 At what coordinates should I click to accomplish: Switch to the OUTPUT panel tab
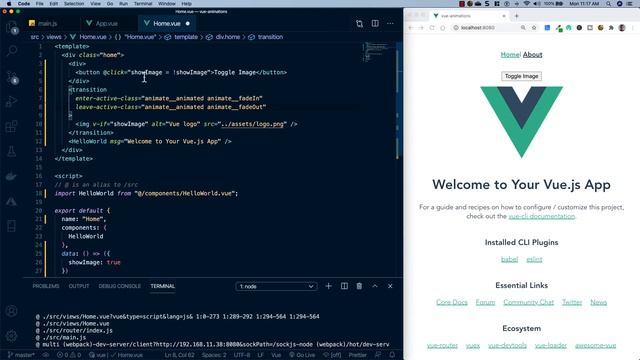[79, 286]
